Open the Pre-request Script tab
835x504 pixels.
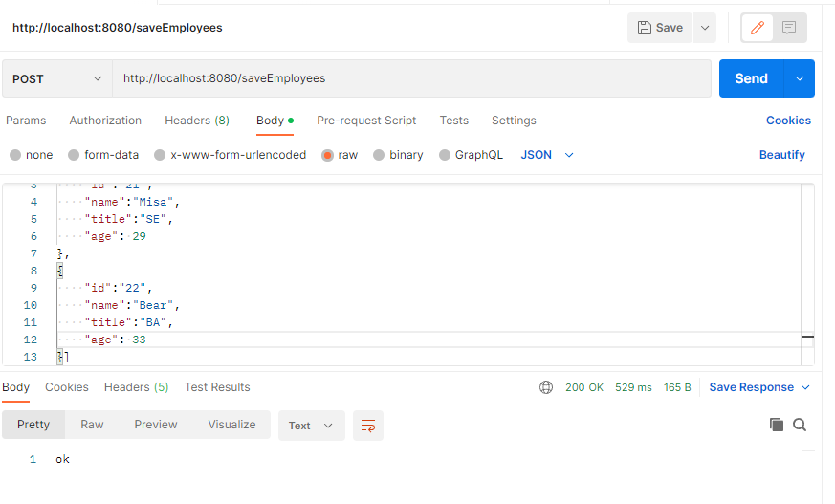366,121
